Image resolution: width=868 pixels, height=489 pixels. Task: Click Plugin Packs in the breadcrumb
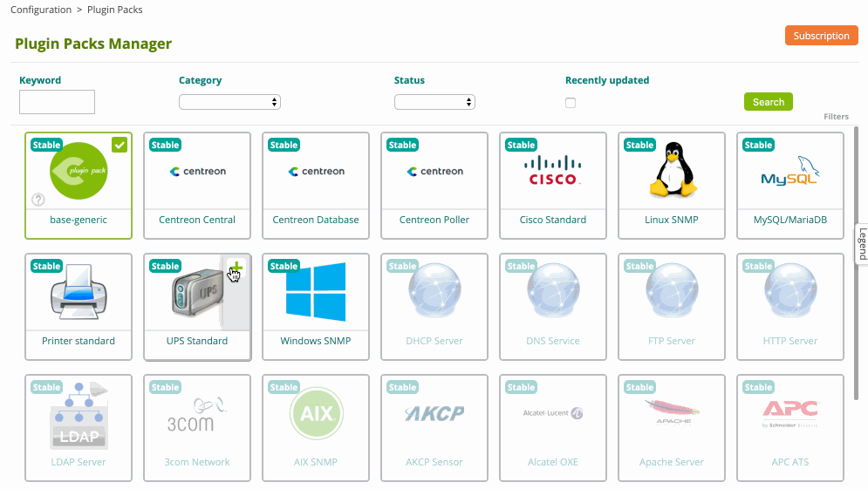pyautogui.click(x=115, y=10)
